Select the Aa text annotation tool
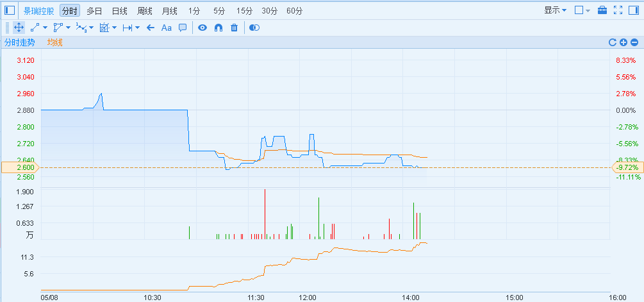644x302 pixels. tap(167, 28)
